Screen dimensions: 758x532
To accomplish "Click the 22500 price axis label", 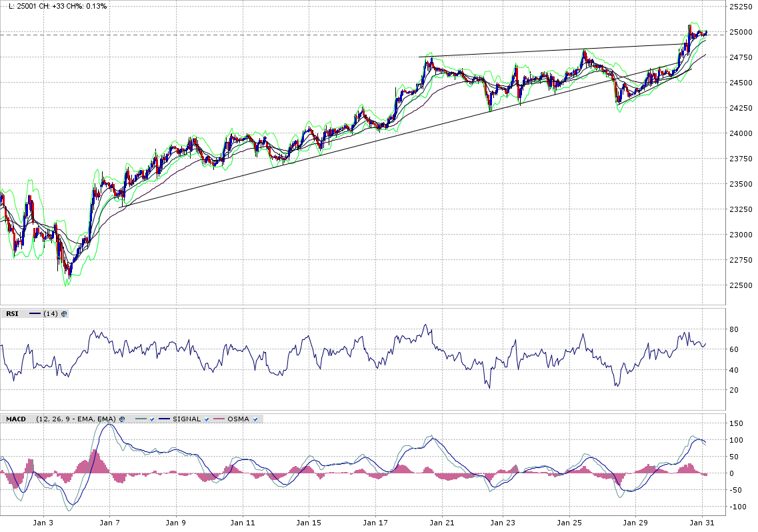I will pyautogui.click(x=741, y=286).
